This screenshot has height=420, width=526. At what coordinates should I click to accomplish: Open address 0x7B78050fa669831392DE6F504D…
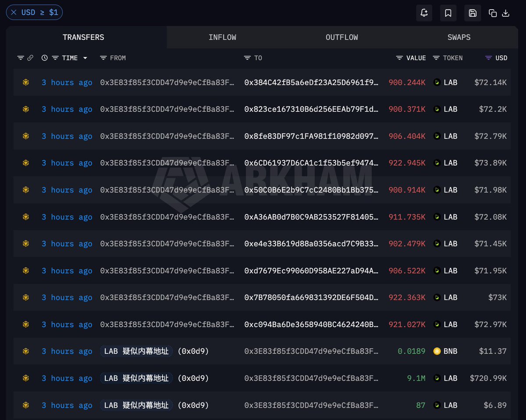(x=311, y=297)
